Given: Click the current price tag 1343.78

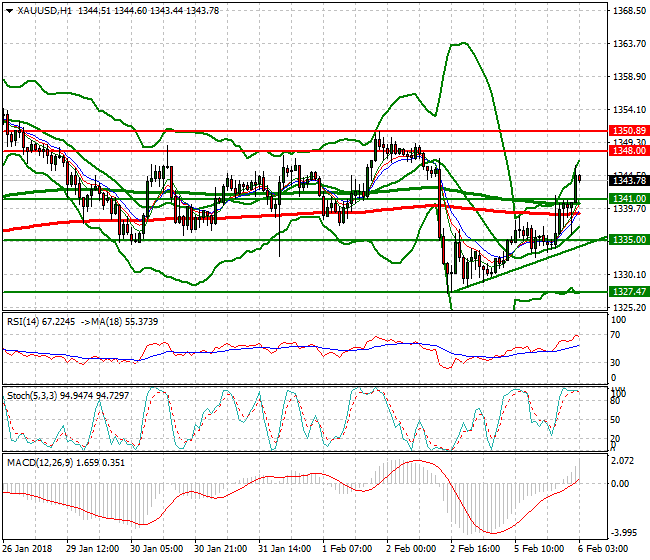Looking at the screenshot, I should click(x=628, y=180).
